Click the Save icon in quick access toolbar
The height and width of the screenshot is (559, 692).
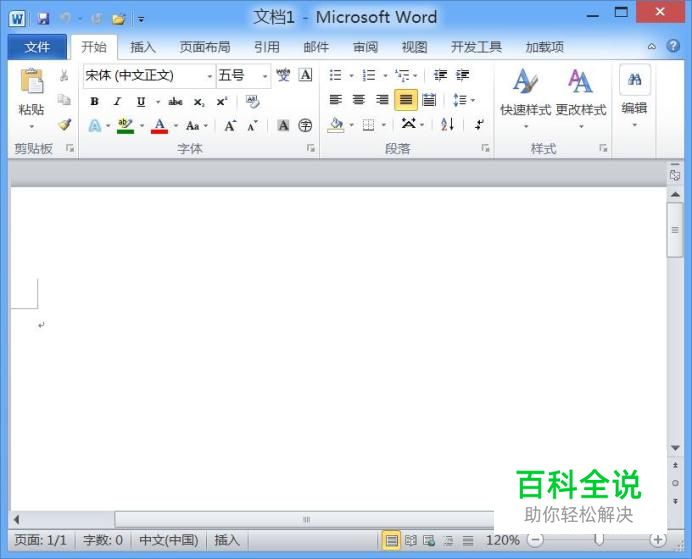[43, 19]
